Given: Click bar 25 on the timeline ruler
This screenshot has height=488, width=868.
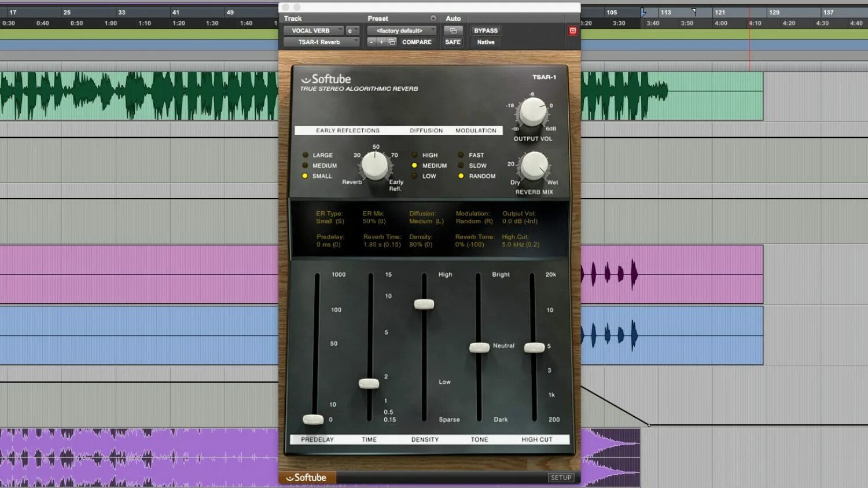Looking at the screenshot, I should tap(67, 12).
